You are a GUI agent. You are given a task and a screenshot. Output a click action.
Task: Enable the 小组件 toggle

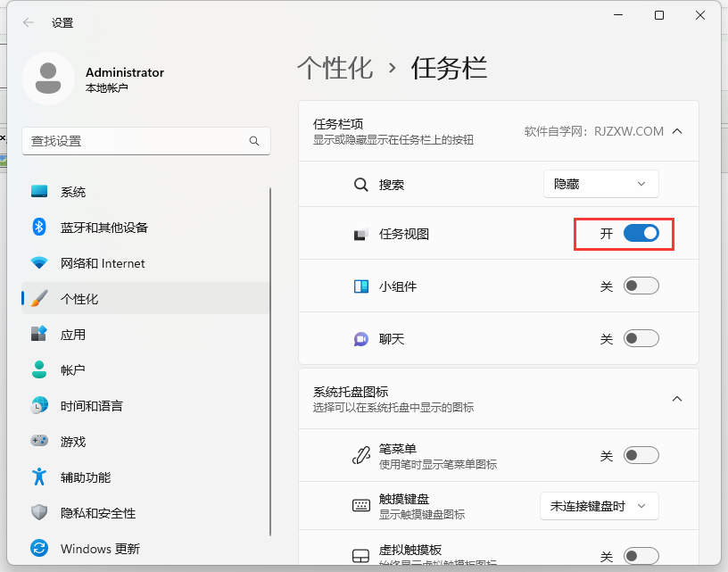click(x=641, y=286)
